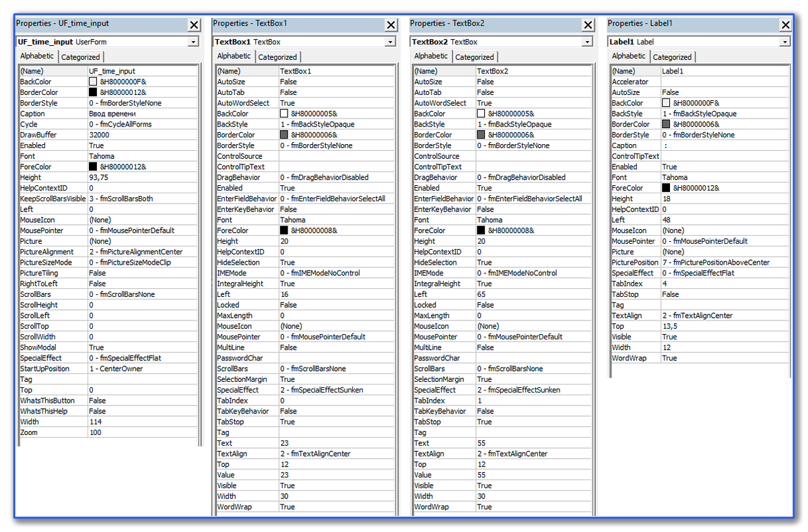This screenshot has height=532, width=808.
Task: Click BorderColor swatch in TextBox2 properties
Action: 481,135
